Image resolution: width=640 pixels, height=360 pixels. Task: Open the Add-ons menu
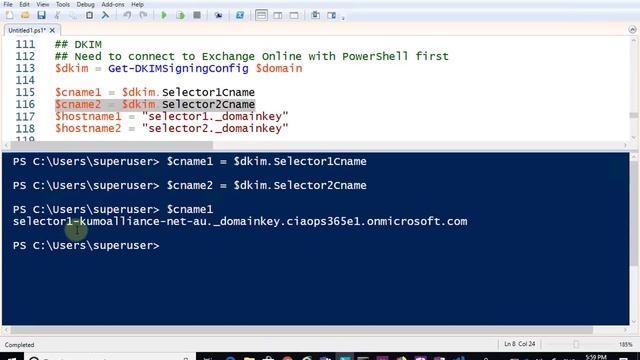pyautogui.click(x=113, y=4)
